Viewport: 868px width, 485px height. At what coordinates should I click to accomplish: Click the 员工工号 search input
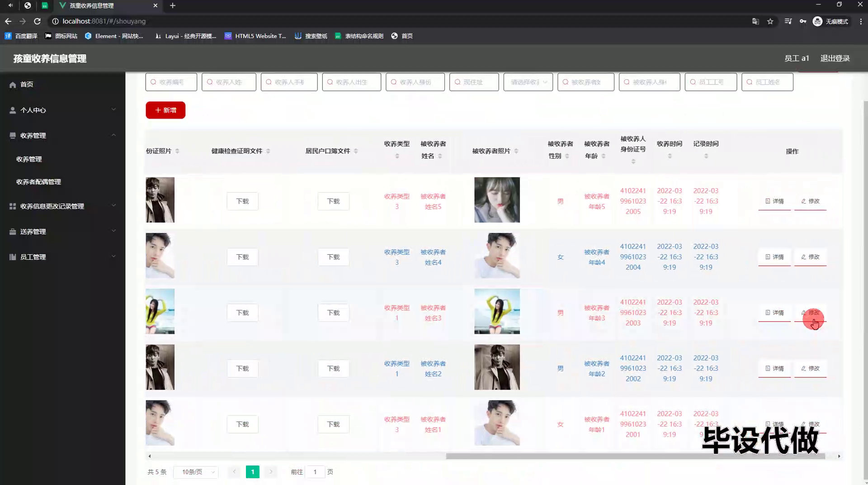coord(711,82)
